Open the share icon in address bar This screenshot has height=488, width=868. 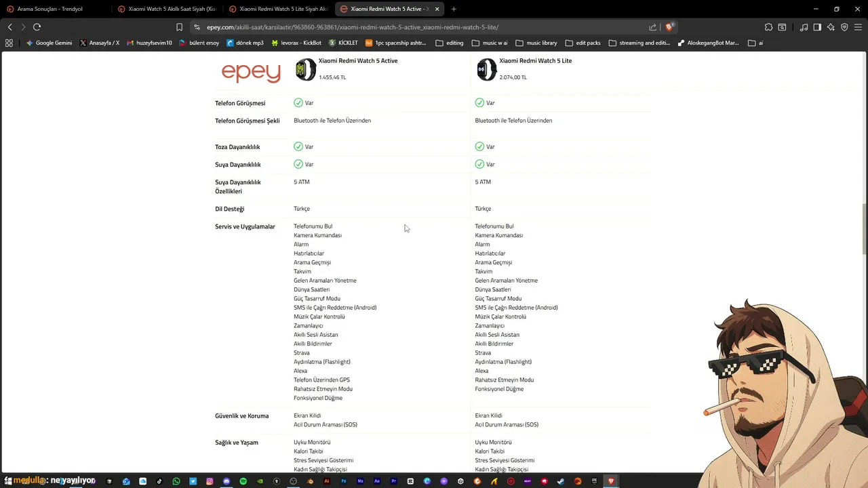652,27
